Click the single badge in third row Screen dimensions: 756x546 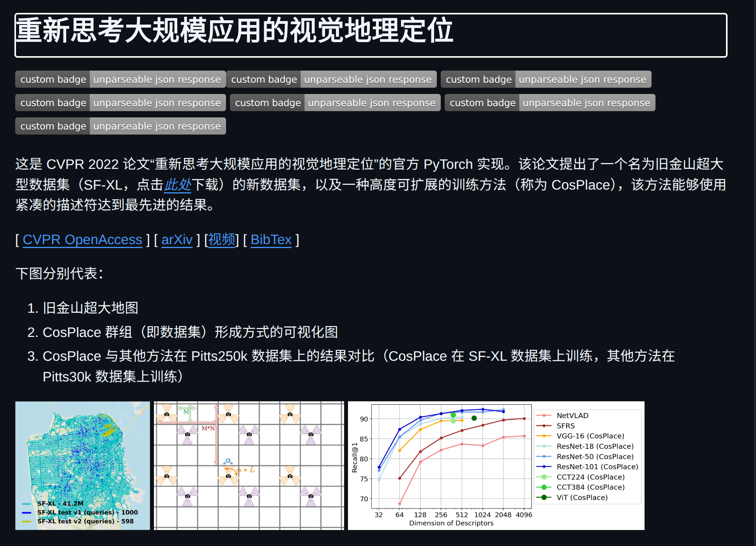point(120,126)
